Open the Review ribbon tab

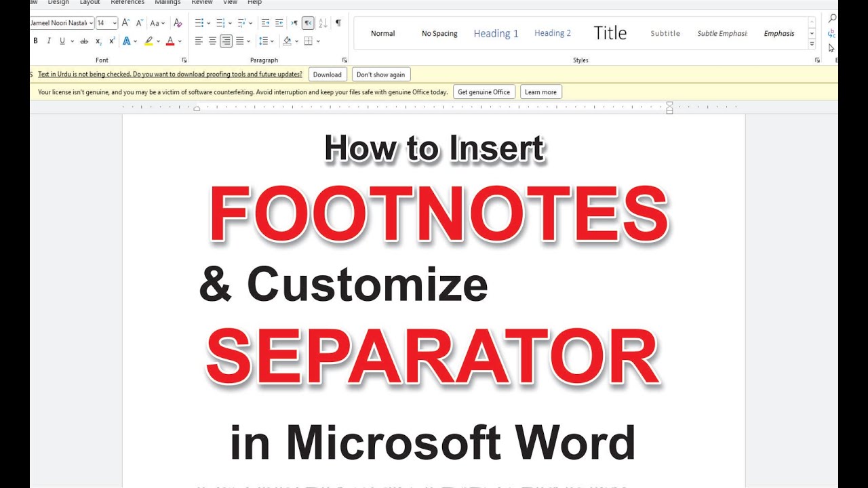(x=202, y=3)
